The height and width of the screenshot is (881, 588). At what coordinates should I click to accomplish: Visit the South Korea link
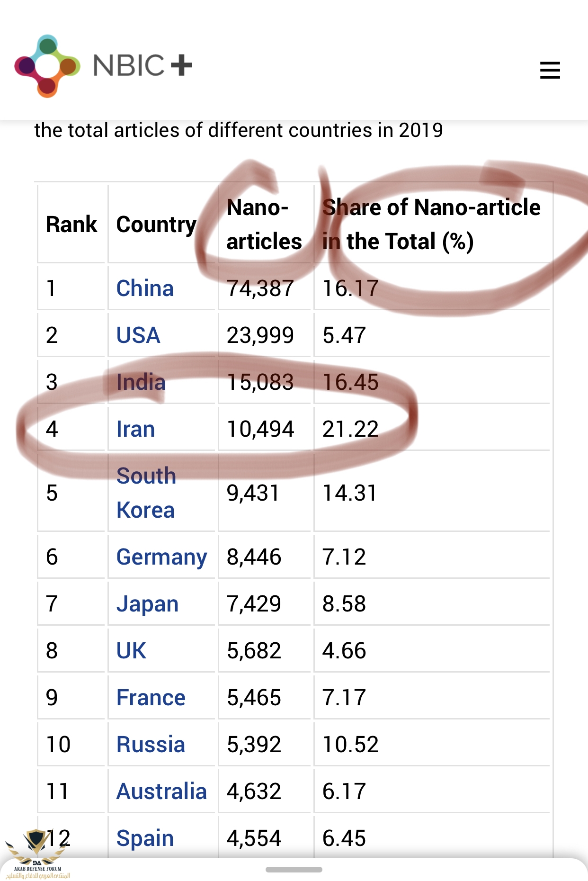click(x=146, y=493)
